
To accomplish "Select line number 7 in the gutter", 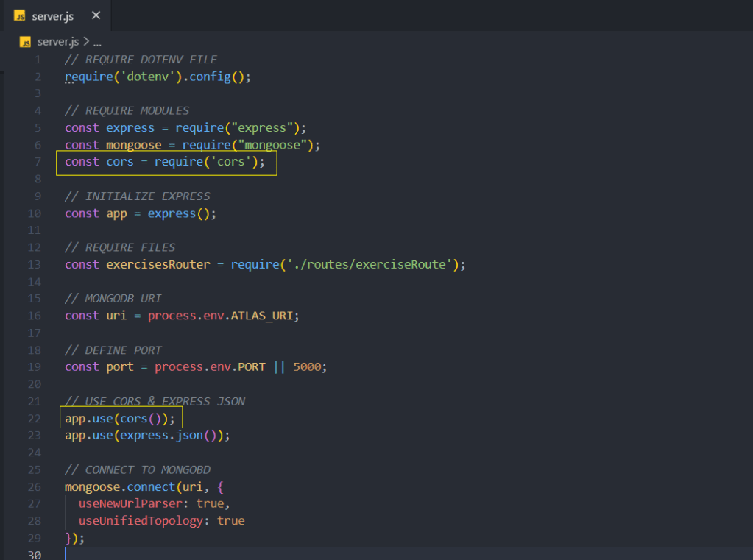I will click(38, 162).
